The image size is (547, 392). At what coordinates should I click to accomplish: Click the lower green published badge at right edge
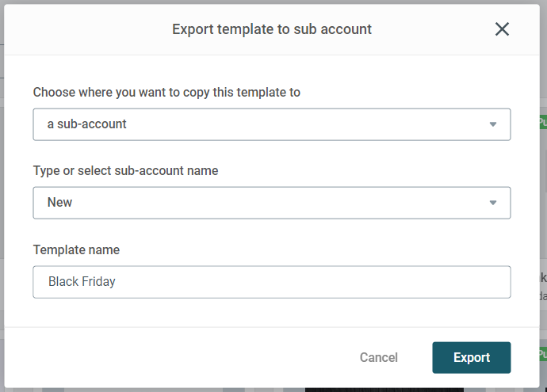tap(543, 354)
